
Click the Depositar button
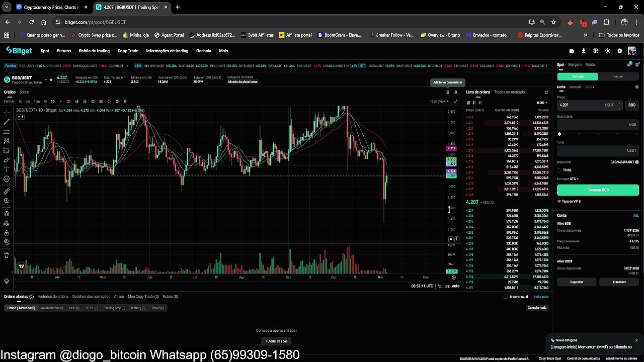577,282
